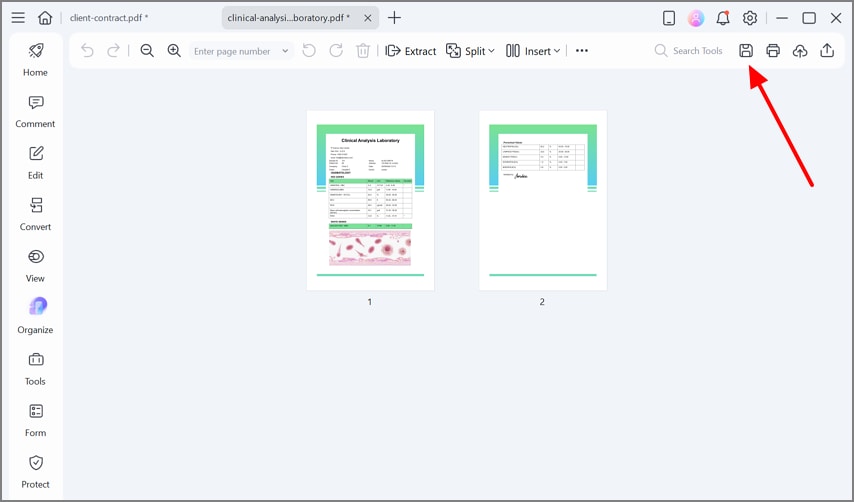Click the redo arrow

click(113, 51)
